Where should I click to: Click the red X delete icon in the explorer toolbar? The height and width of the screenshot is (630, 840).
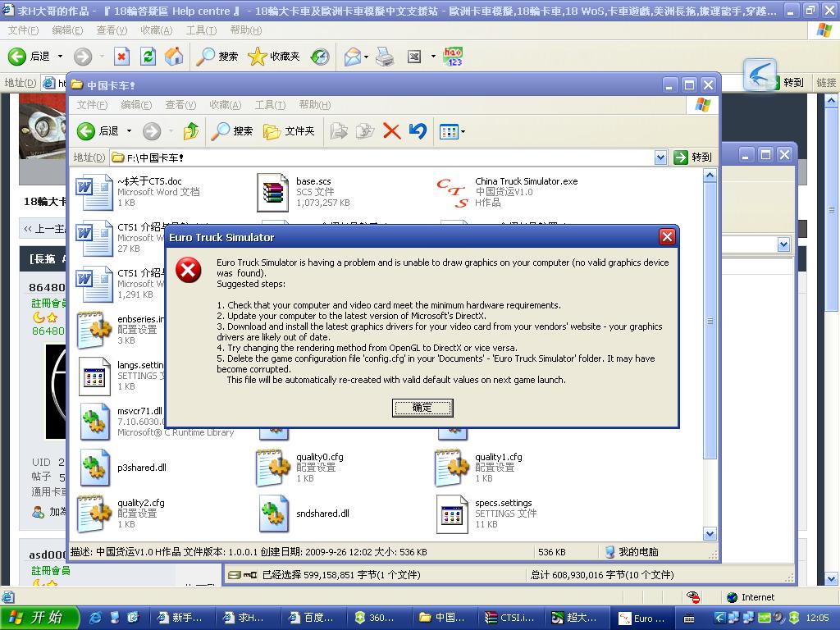391,130
